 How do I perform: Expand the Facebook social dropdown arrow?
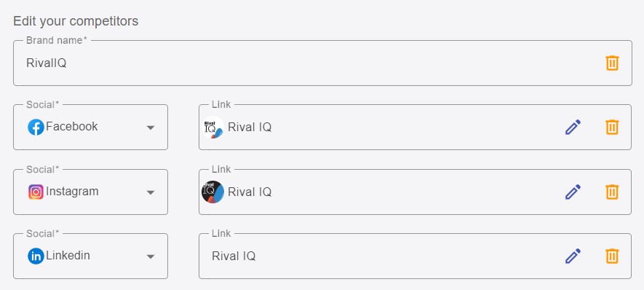151,128
